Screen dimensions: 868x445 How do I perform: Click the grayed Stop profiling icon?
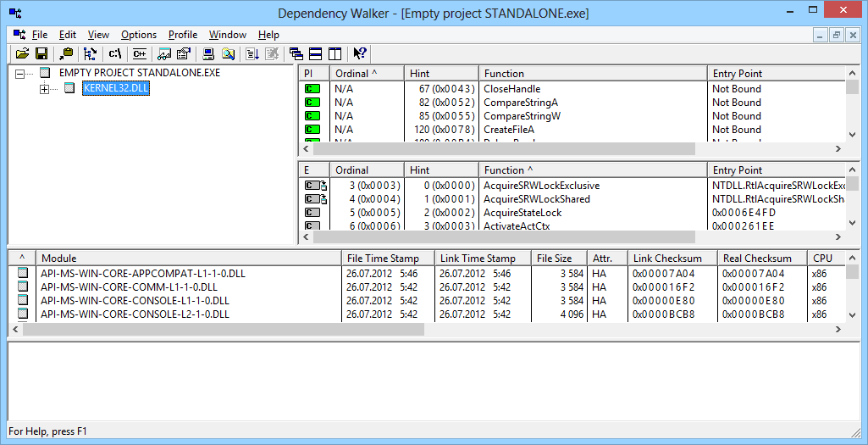271,53
